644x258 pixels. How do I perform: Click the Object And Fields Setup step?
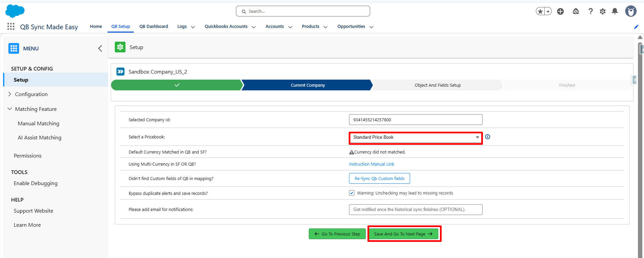tap(438, 85)
